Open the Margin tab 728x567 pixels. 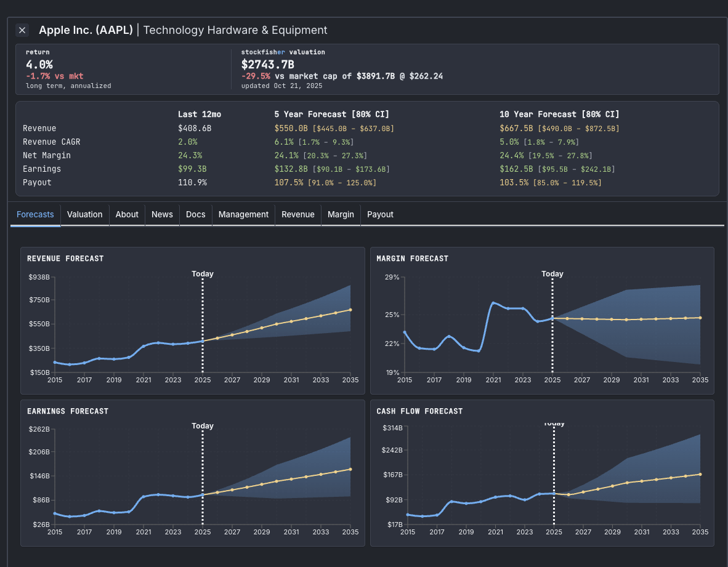[x=341, y=214]
